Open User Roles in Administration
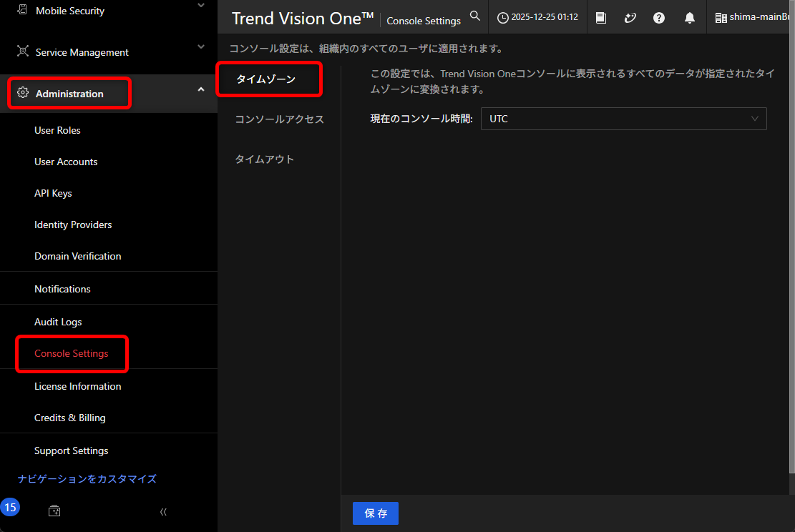Image resolution: width=795 pixels, height=532 pixels. [57, 130]
